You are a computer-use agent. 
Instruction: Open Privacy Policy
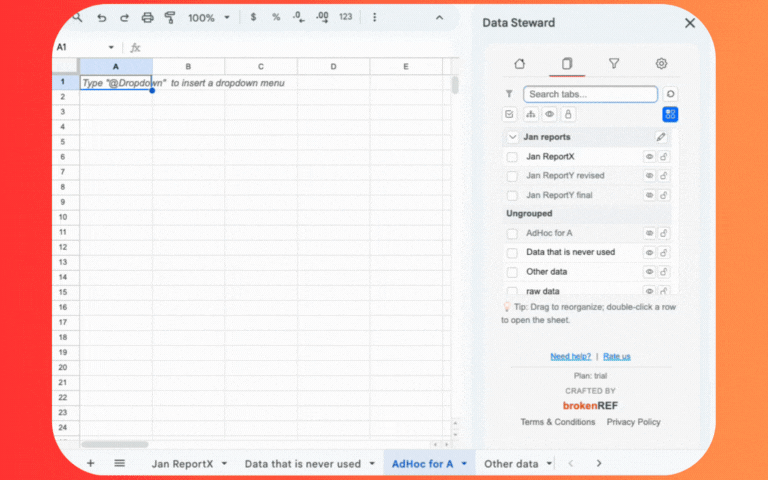(x=633, y=422)
